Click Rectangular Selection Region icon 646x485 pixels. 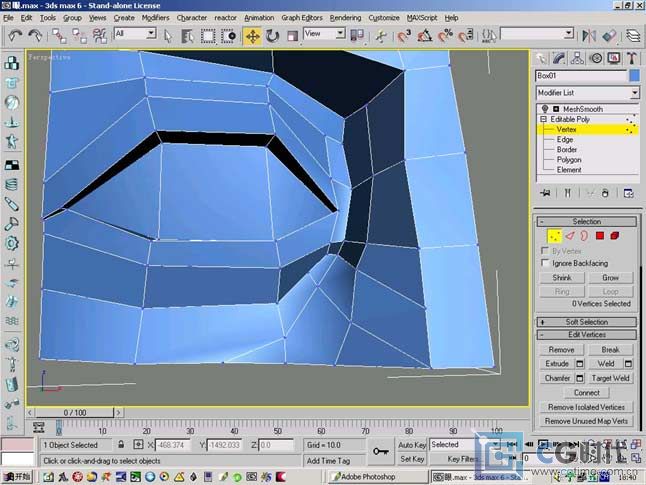(x=208, y=36)
